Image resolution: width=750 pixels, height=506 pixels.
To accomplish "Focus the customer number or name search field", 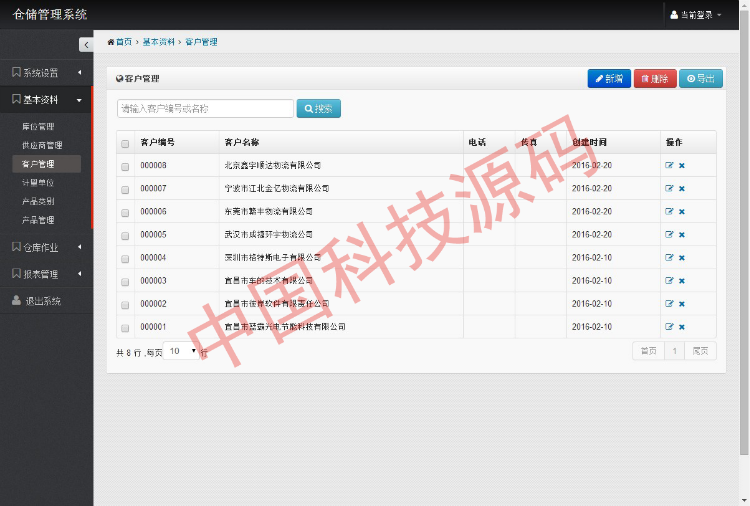I will point(205,108).
